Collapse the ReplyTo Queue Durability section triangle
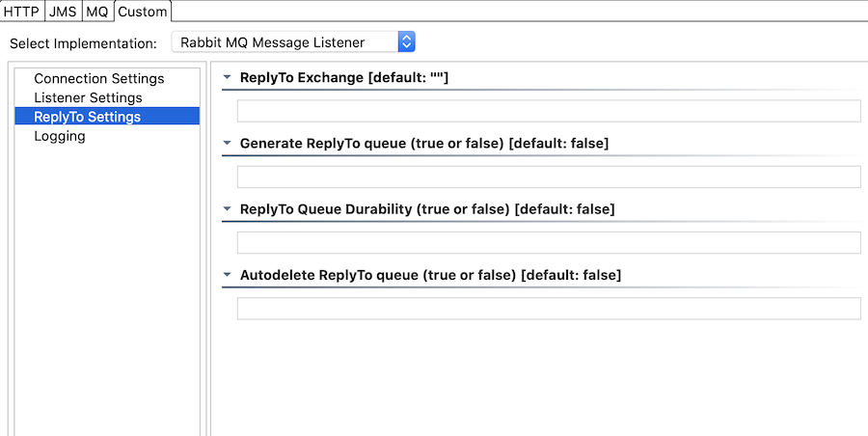Screen dimensions: 868x436 coord(227,210)
